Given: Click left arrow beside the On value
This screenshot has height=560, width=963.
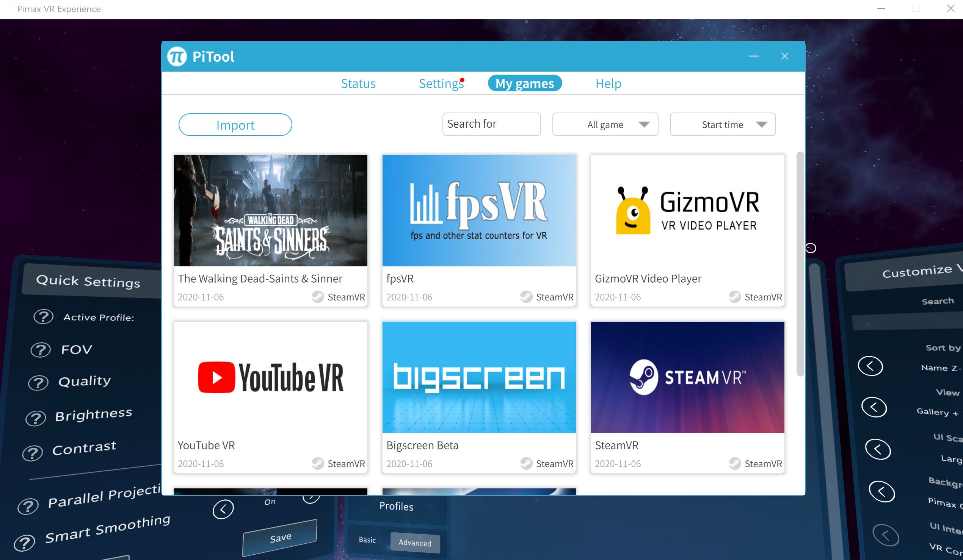Looking at the screenshot, I should [x=223, y=509].
